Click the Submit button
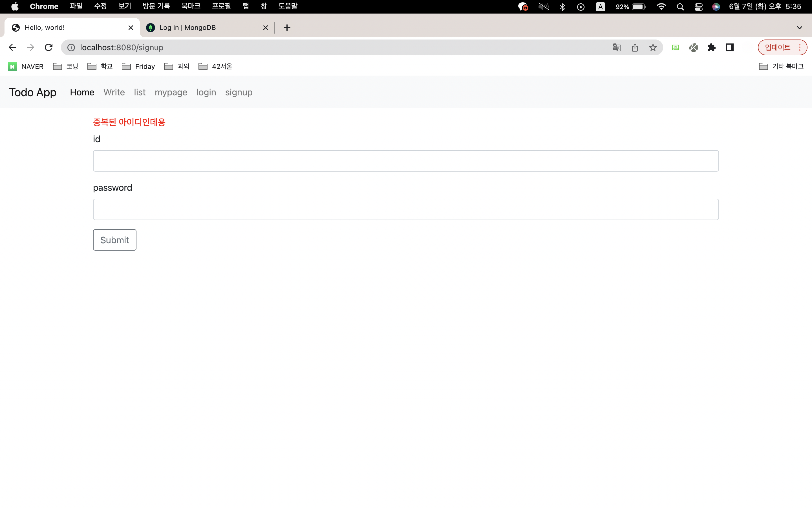The image size is (812, 508). click(114, 240)
